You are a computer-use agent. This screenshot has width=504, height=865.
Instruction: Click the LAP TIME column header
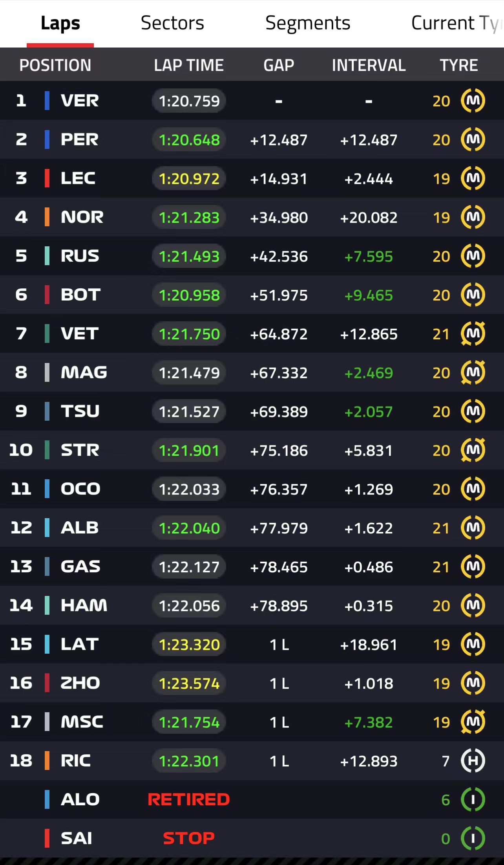point(189,65)
